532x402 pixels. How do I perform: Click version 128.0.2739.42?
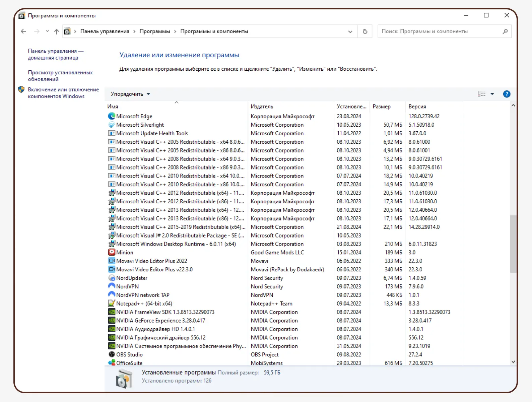tap(424, 116)
